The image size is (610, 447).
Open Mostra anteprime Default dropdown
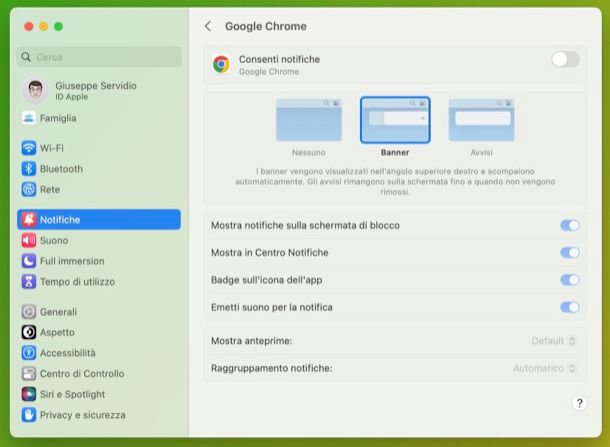pos(554,341)
